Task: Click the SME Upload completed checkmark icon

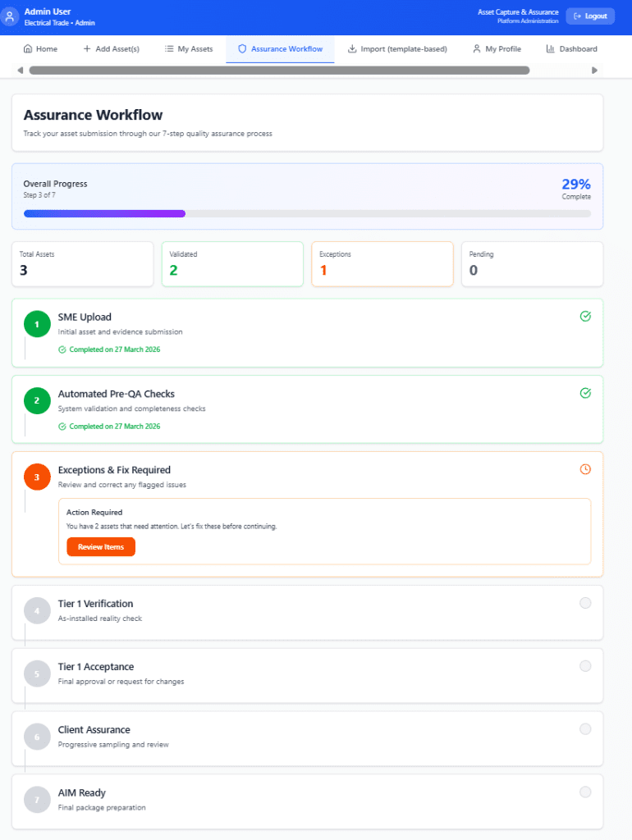Action: (585, 316)
